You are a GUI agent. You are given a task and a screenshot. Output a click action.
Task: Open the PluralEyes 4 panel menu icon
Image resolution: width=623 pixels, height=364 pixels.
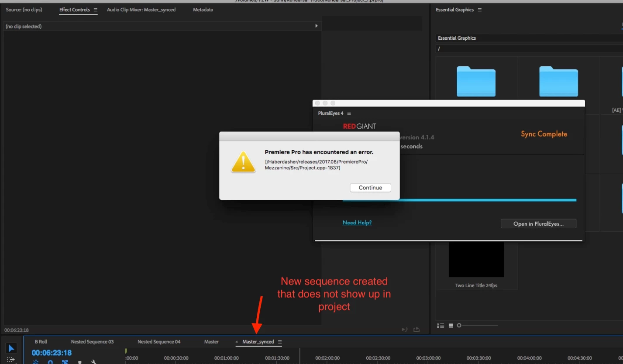pyautogui.click(x=349, y=113)
